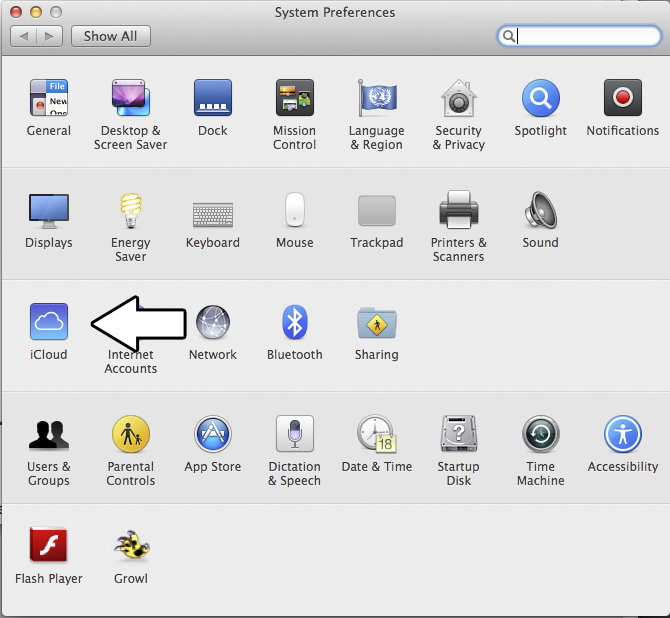Viewport: 670px width, 618px height.
Task: Go forward with the right arrow button
Action: click(50, 36)
